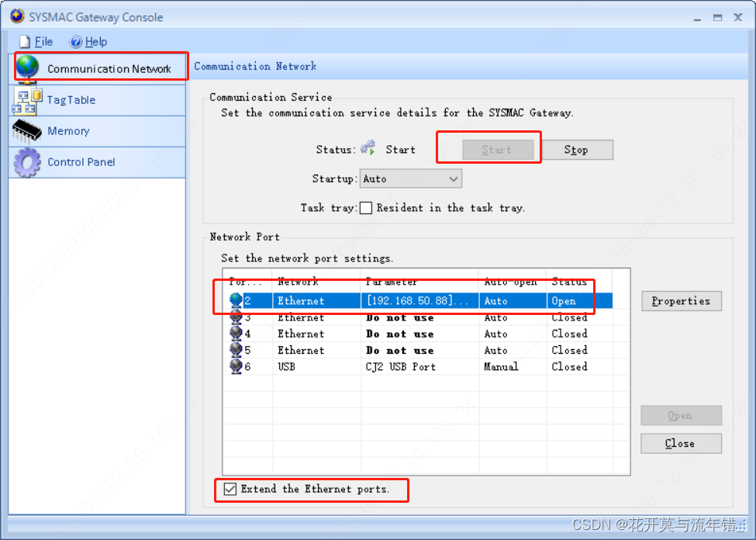The width and height of the screenshot is (756, 540).
Task: Click the Stop service button
Action: 578,150
